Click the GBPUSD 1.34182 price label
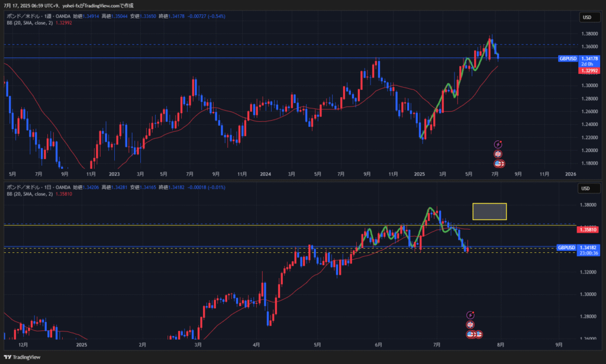 click(578, 247)
